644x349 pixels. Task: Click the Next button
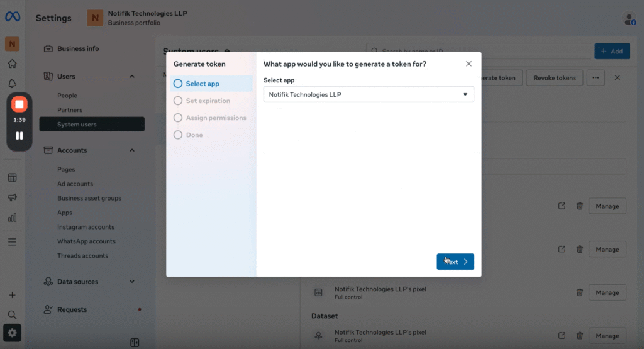pos(455,262)
